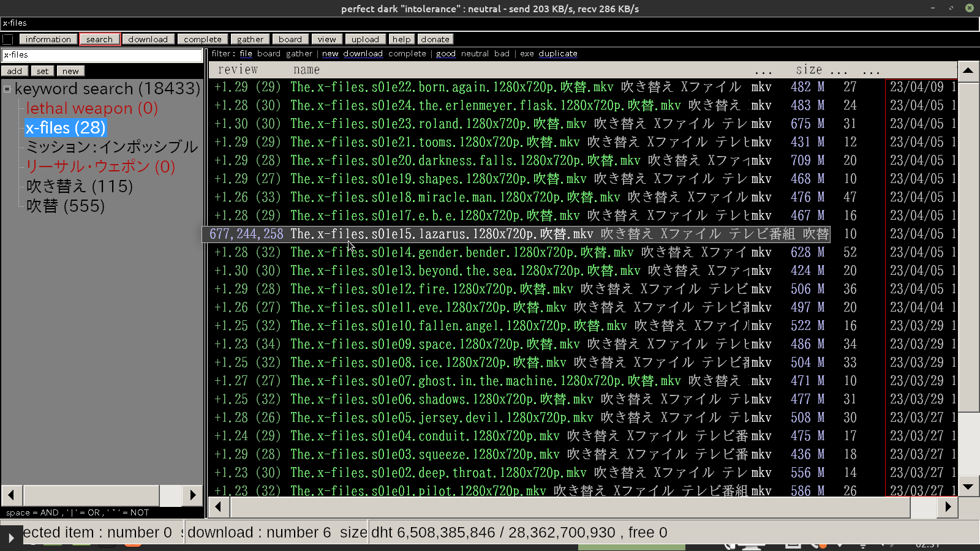Select the s01e20.darkness.falls result row

(582, 160)
